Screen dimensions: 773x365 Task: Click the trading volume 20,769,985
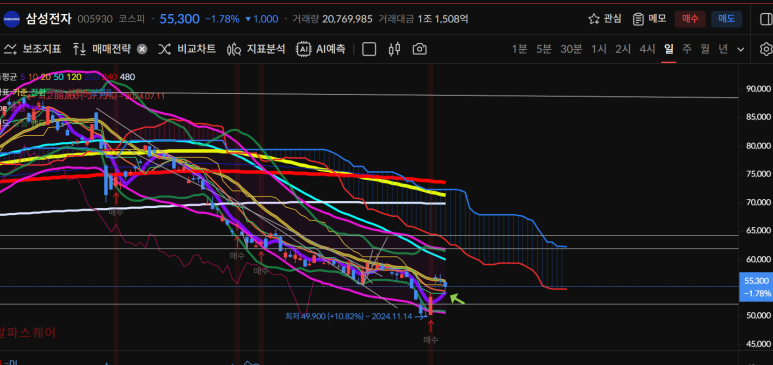point(347,19)
